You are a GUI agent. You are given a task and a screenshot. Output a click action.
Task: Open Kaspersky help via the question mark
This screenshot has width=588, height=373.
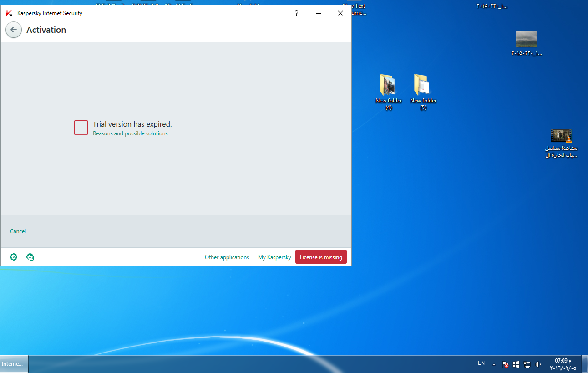pyautogui.click(x=296, y=13)
